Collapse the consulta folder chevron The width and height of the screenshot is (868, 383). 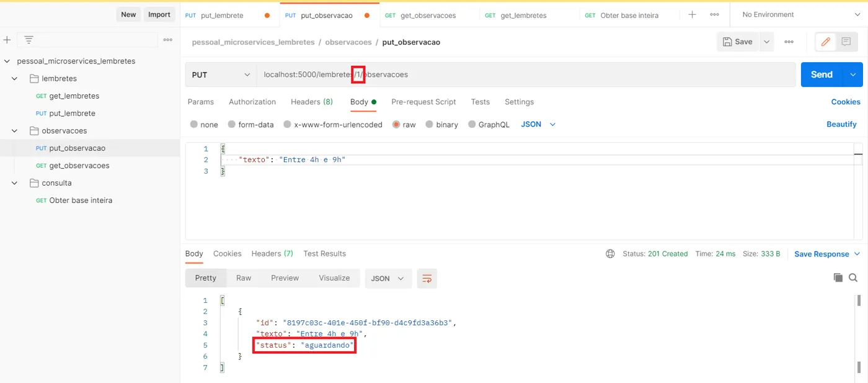coord(14,183)
